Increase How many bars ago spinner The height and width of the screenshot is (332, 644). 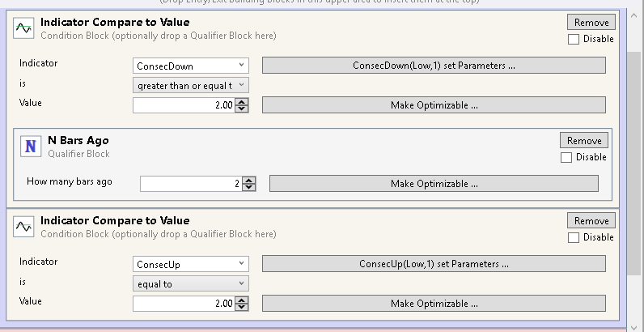(249, 180)
